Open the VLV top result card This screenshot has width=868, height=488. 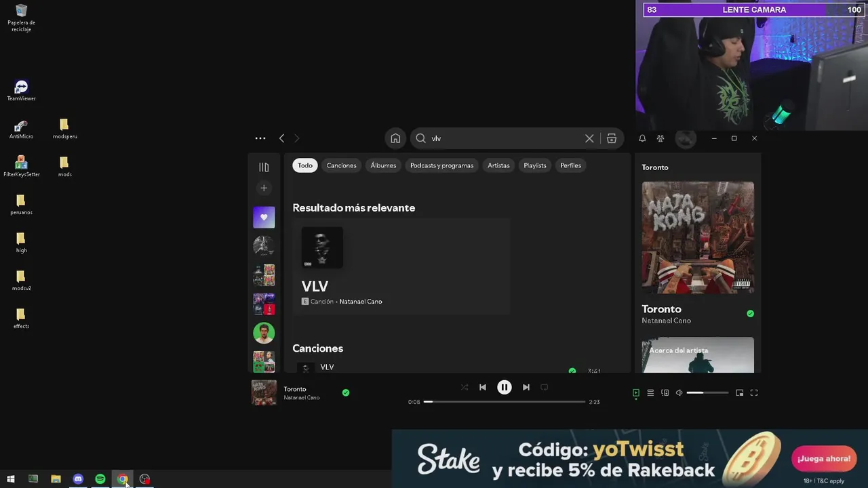pyautogui.click(x=401, y=266)
